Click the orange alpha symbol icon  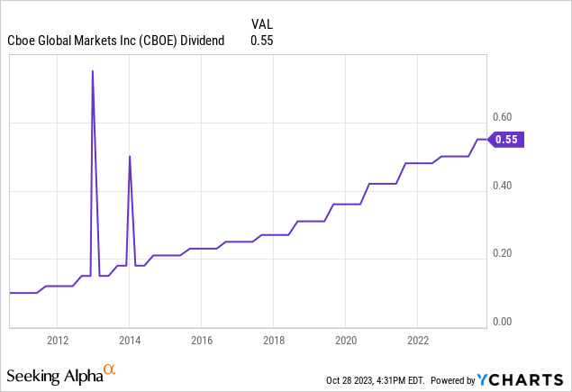[109, 369]
